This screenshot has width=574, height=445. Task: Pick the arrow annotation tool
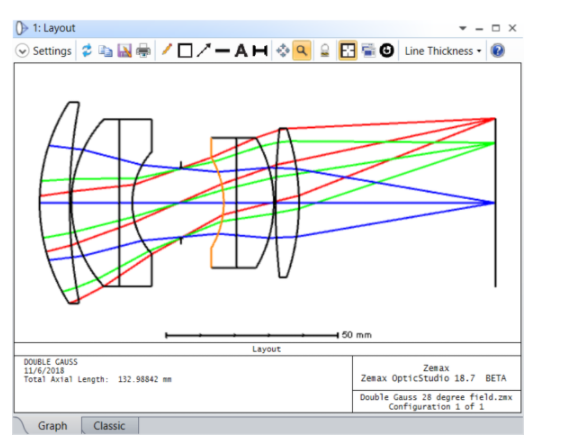pyautogui.click(x=204, y=51)
